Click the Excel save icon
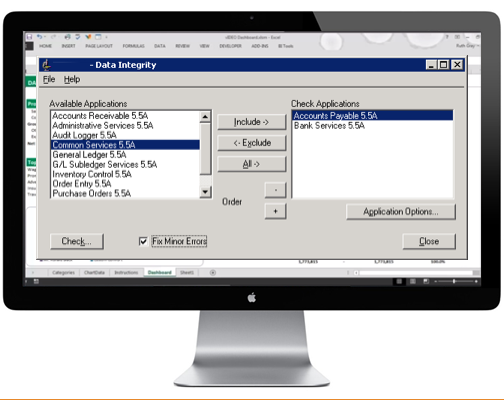The image size is (504, 400). [x=29, y=37]
